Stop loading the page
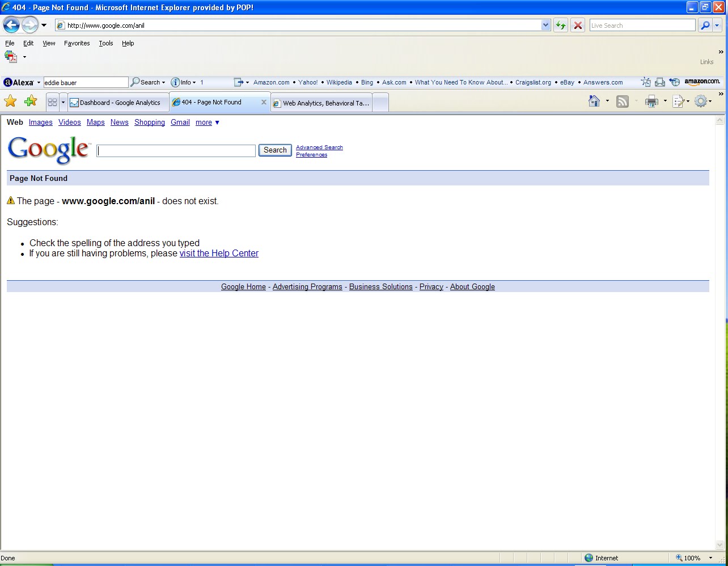Viewport: 728px width, 566px height. click(x=578, y=25)
